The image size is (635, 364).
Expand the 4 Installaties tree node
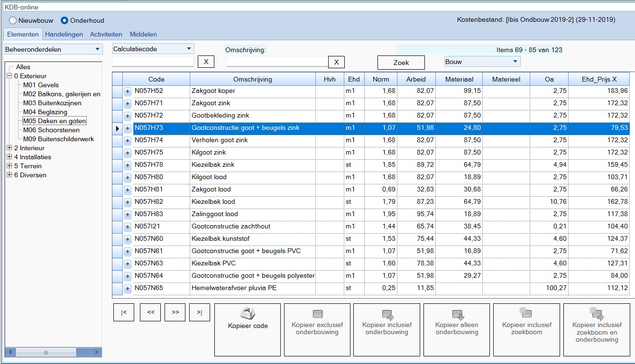tap(9, 157)
